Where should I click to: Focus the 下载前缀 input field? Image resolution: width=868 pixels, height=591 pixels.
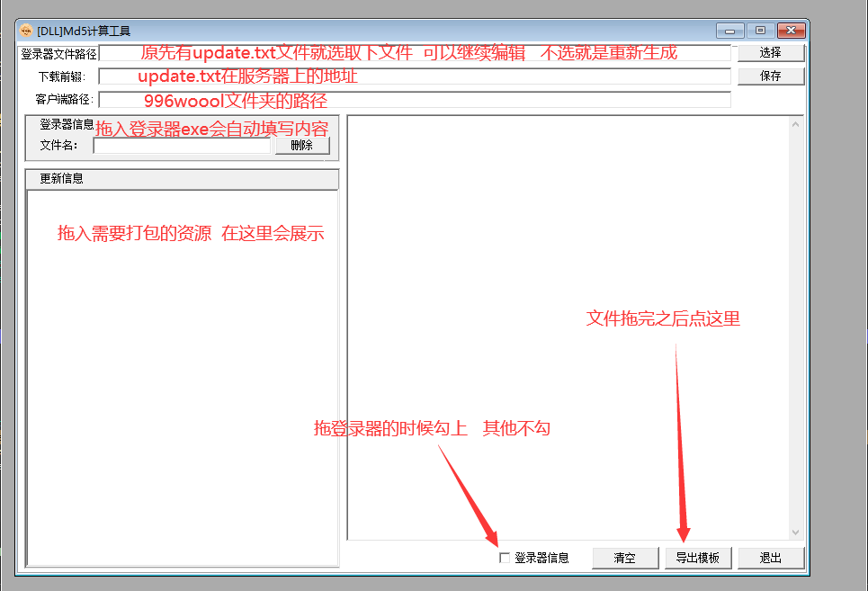coord(415,76)
